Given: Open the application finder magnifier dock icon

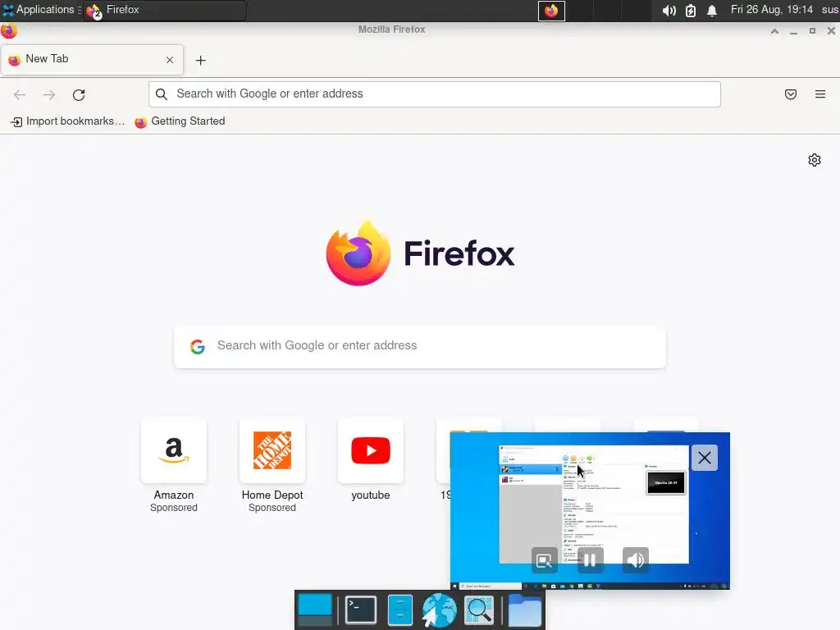Looking at the screenshot, I should [x=479, y=610].
